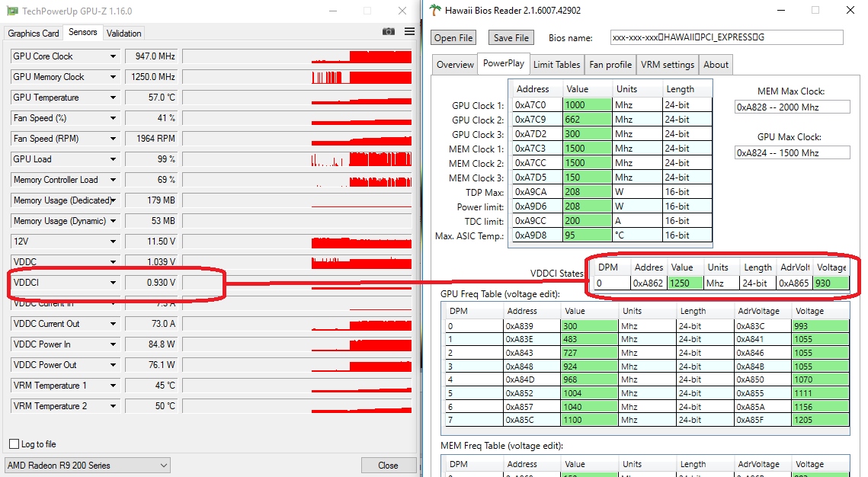Expand GPU Core Clock sensor dropdown

pyautogui.click(x=113, y=56)
